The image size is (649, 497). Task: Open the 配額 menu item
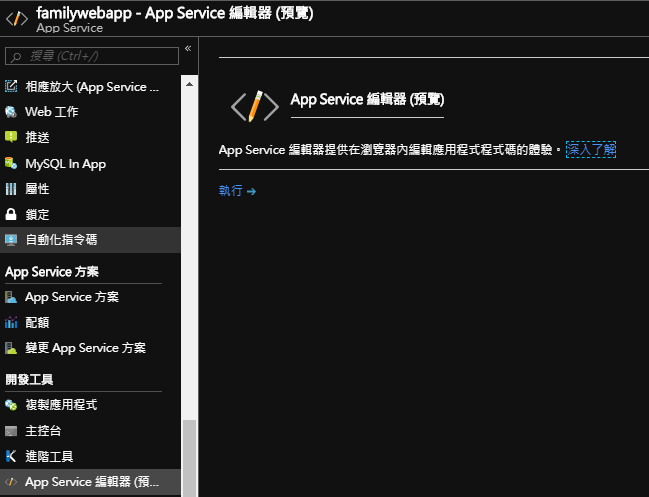(90, 322)
